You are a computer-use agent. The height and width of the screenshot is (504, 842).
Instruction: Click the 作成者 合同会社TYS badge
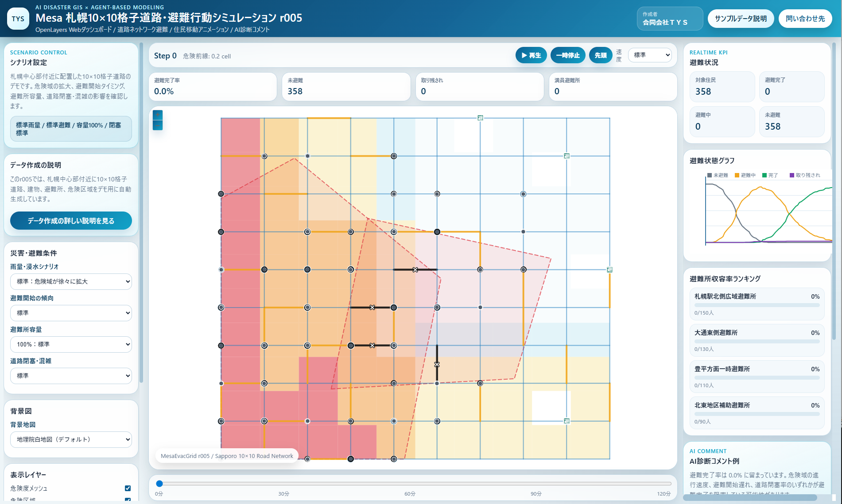click(x=670, y=19)
